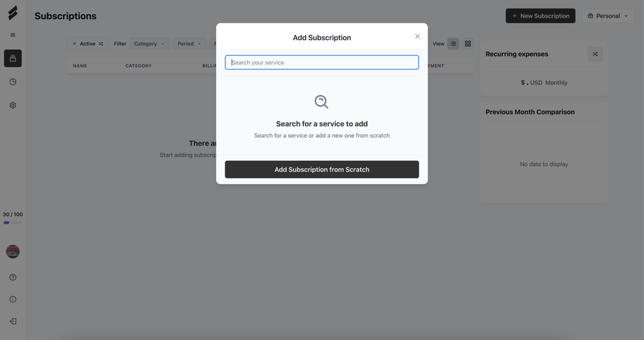
Task: Open the settings gear icon
Action: point(13,105)
